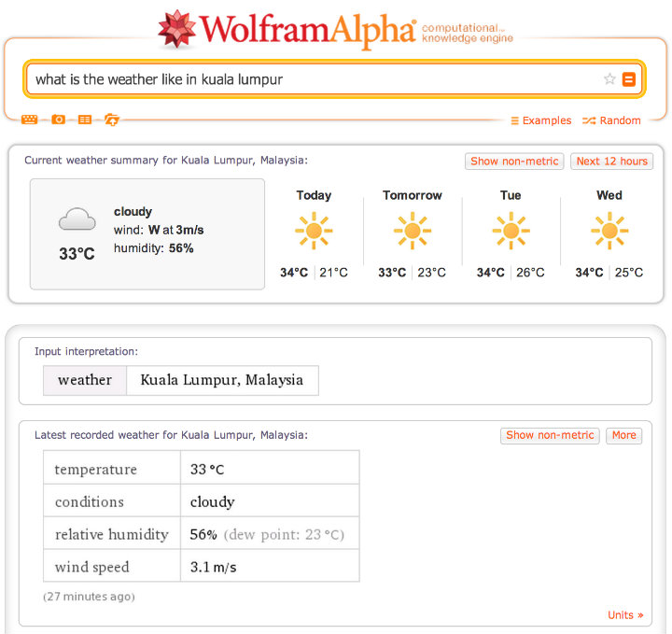Click the WolframAlpha logo star icon

(176, 29)
